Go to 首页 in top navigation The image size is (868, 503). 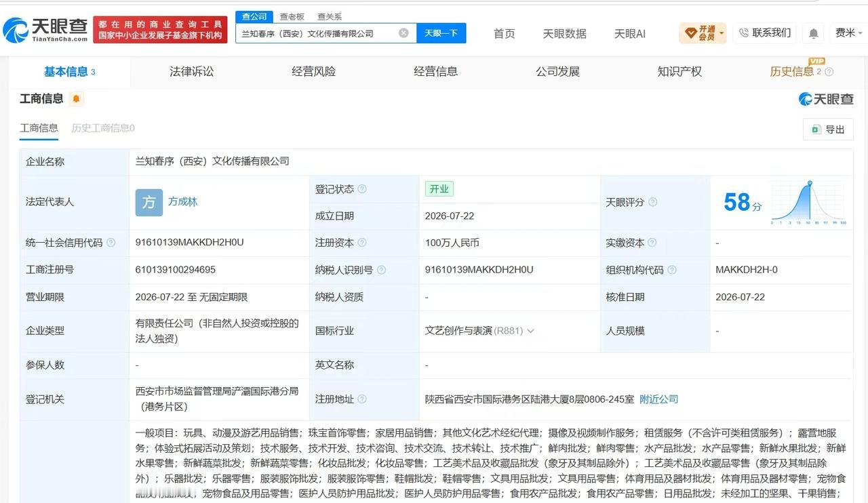click(x=504, y=33)
